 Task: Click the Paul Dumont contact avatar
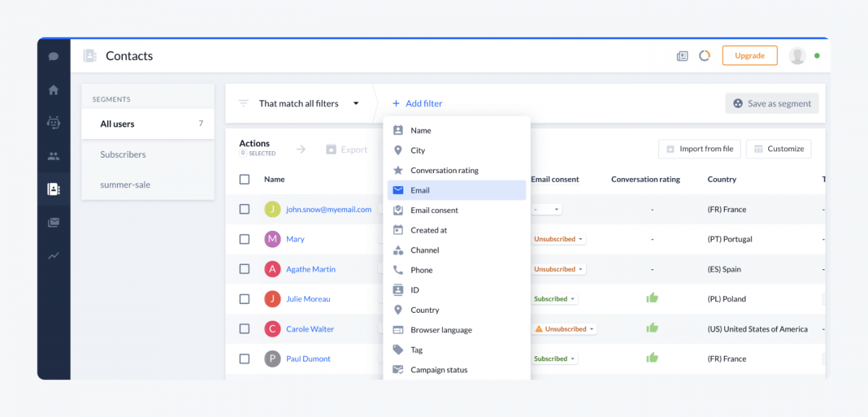click(272, 358)
